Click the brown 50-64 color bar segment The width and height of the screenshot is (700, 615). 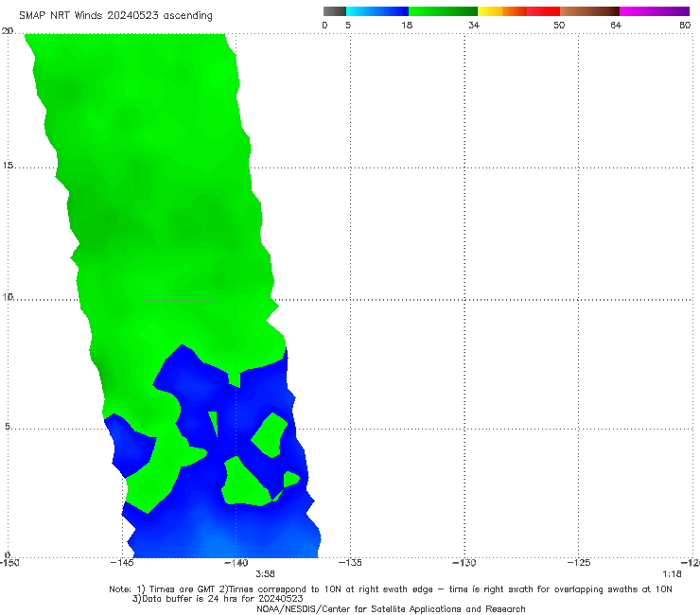tap(589, 11)
